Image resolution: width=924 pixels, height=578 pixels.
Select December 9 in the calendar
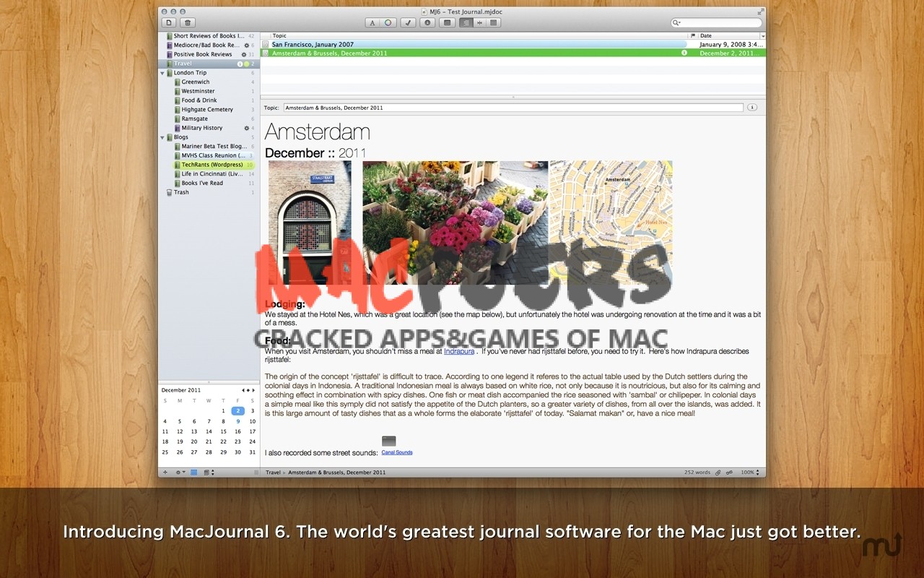(x=238, y=421)
